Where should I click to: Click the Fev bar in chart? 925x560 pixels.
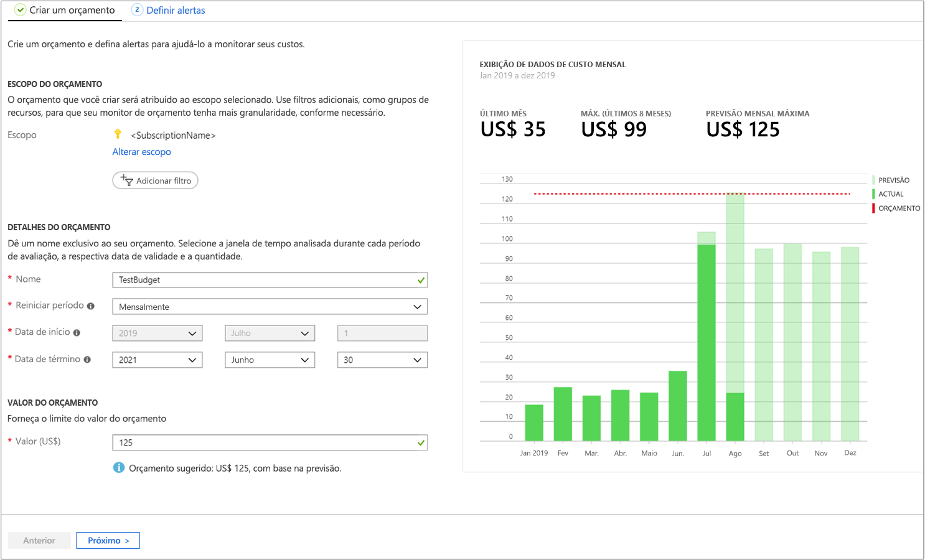563,414
